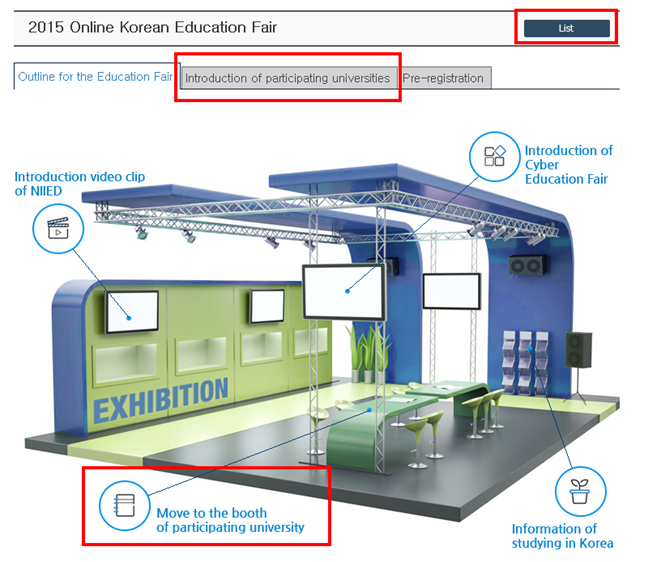
Task: Open the Pre-registration tab
Action: click(444, 78)
